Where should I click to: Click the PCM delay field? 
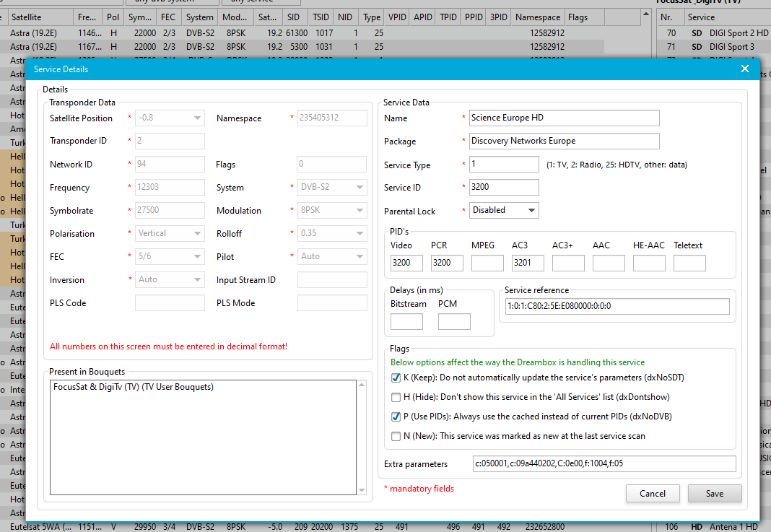(454, 321)
